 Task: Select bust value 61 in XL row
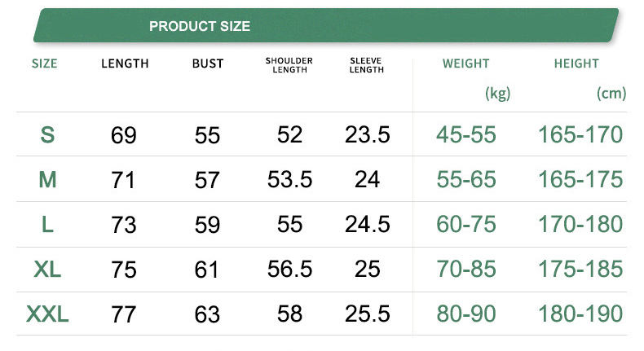pos(208,270)
